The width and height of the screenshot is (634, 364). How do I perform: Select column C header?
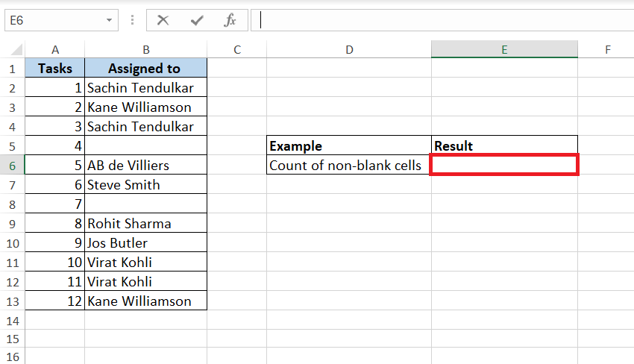[x=237, y=49]
